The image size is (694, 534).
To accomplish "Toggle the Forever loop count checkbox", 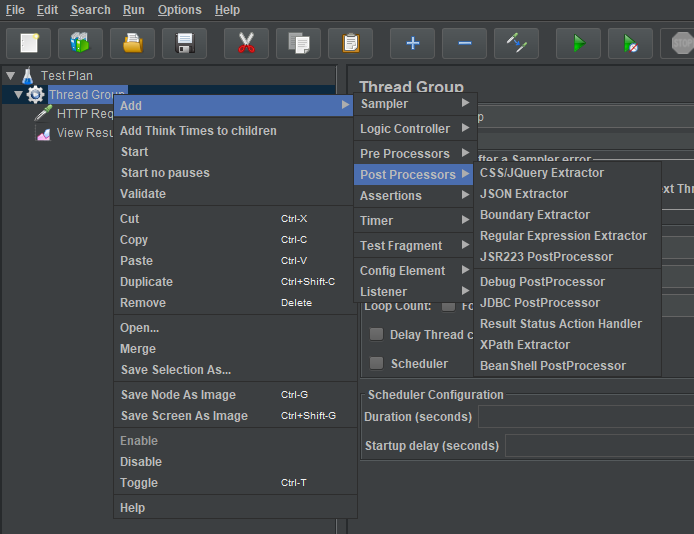I will (449, 306).
